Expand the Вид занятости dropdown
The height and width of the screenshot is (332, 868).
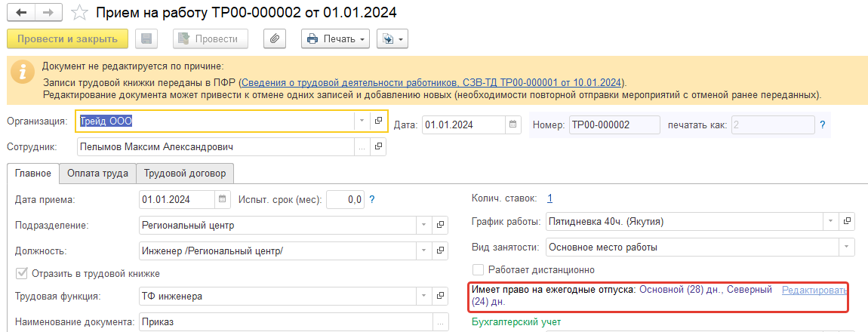click(846, 247)
